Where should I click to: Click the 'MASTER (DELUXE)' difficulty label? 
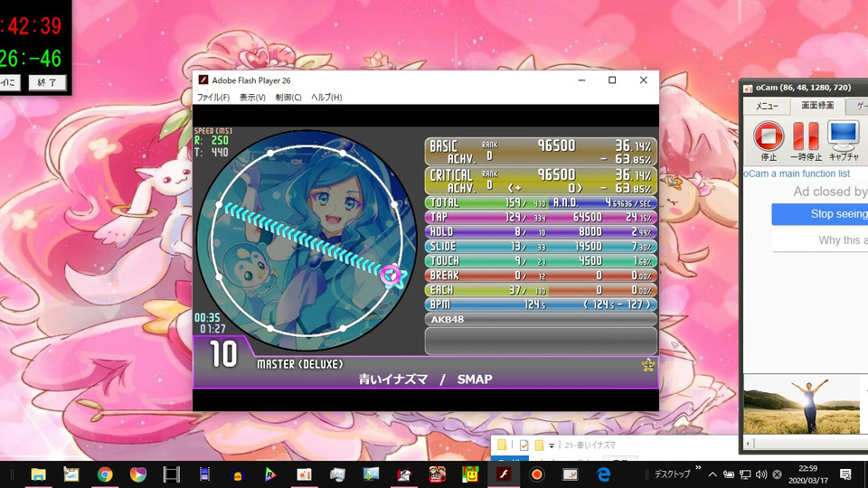coord(299,364)
